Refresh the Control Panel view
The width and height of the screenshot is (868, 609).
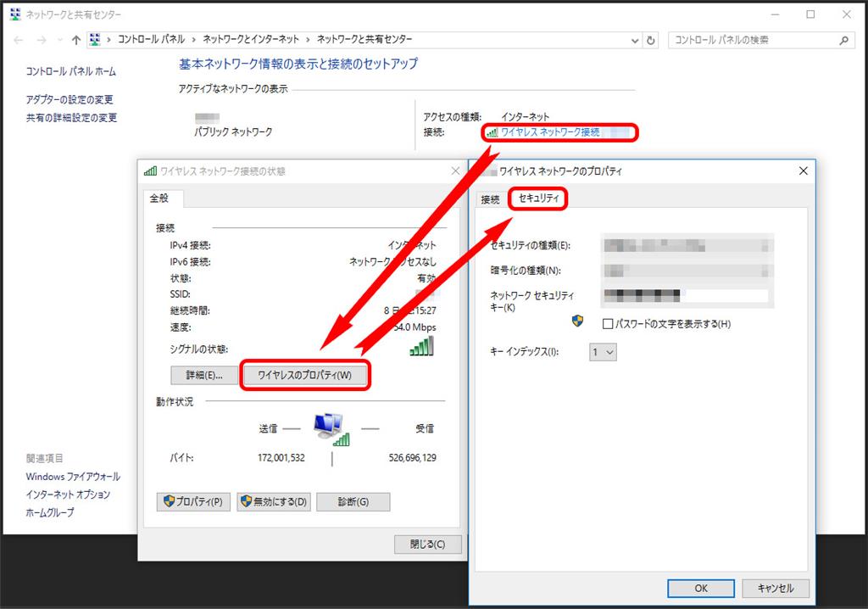[x=651, y=40]
